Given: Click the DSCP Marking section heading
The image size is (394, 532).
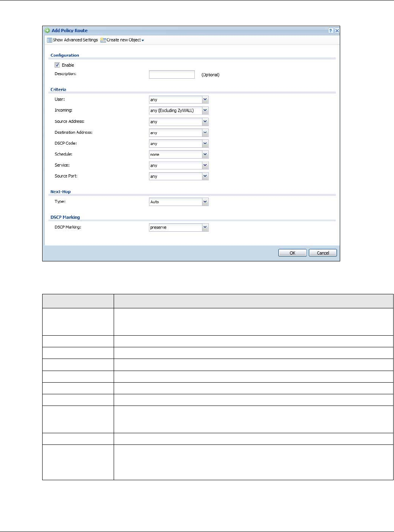Looking at the screenshot, I should click(65, 217).
